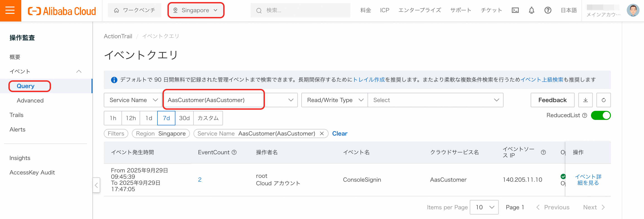Image resolution: width=644 pixels, height=219 pixels.
Task: Open the hamburger navigation menu
Action: tap(10, 10)
